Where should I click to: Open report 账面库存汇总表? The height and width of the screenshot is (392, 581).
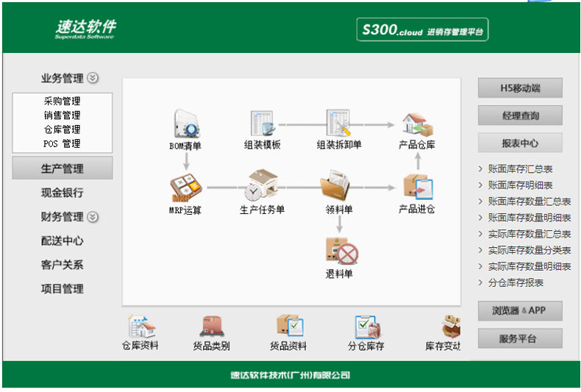click(520, 169)
